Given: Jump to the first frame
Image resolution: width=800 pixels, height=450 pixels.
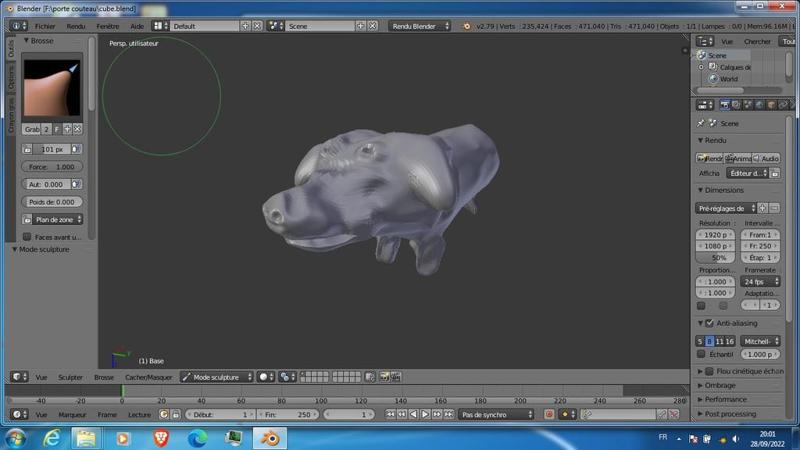Looking at the screenshot, I should (390, 414).
